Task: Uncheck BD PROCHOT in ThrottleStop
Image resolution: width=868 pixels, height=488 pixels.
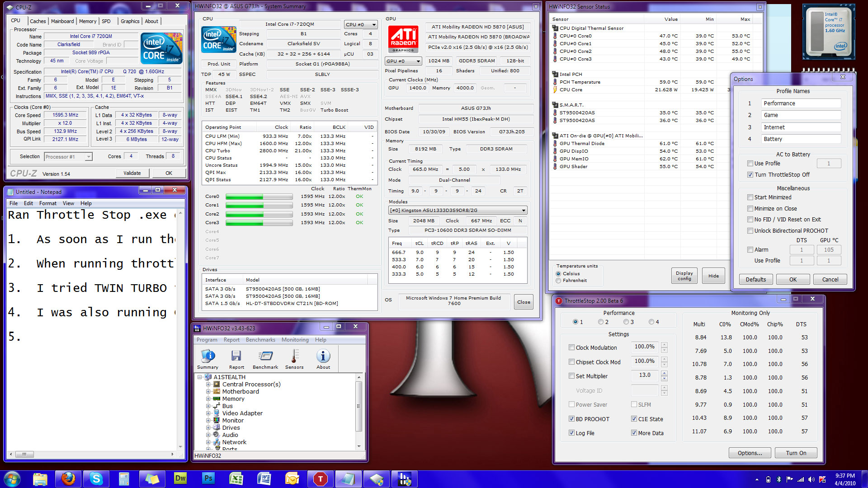Action: [x=571, y=419]
